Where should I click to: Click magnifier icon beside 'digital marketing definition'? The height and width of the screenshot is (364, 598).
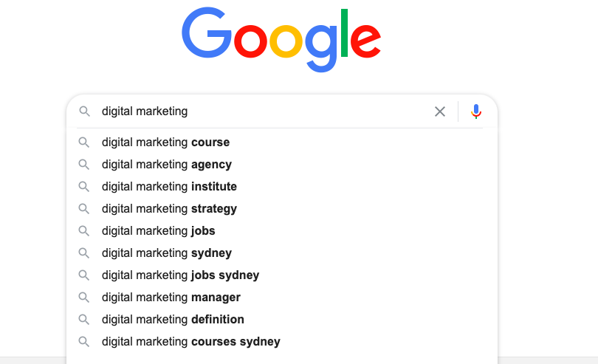[x=84, y=320]
